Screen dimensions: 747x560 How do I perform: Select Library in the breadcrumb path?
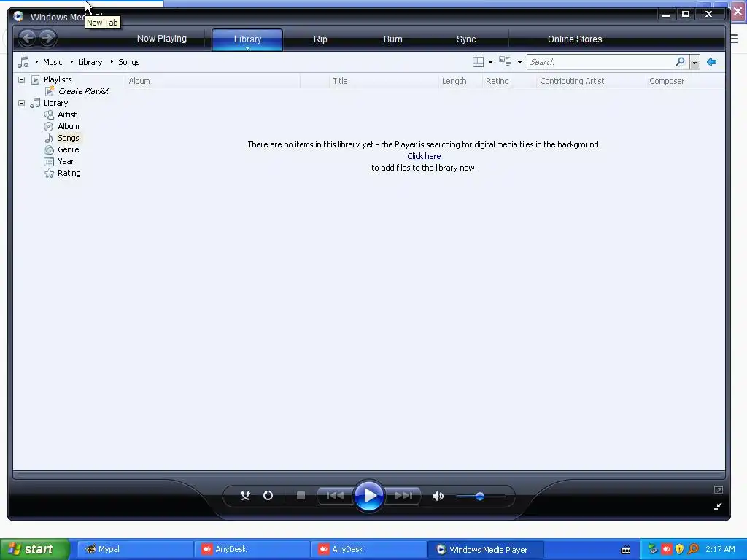pos(90,62)
